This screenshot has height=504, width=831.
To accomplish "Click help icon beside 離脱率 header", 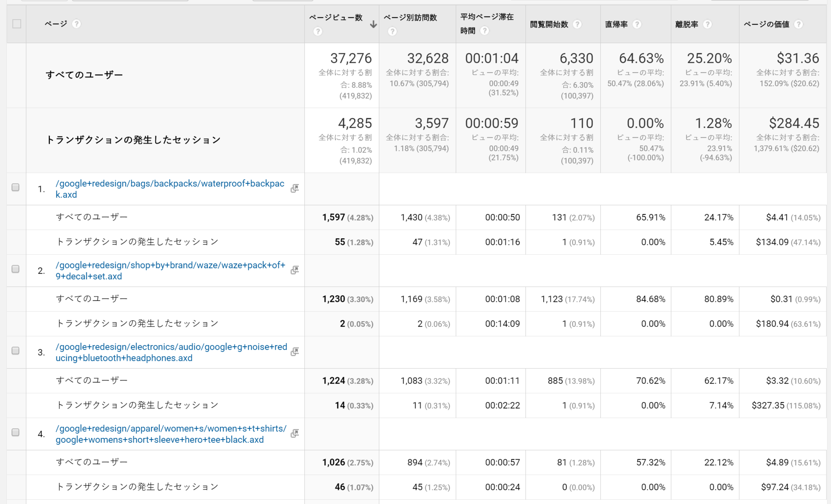I will pyautogui.click(x=708, y=24).
